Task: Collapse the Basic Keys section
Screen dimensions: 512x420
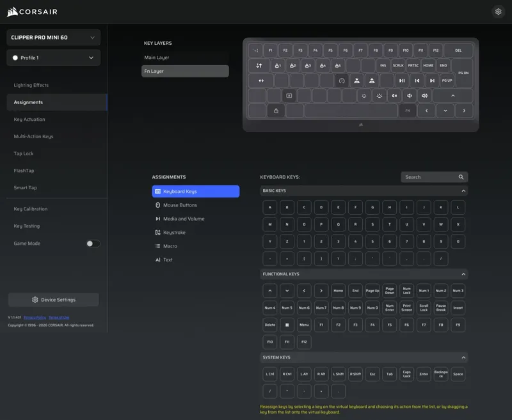Action: [463, 191]
